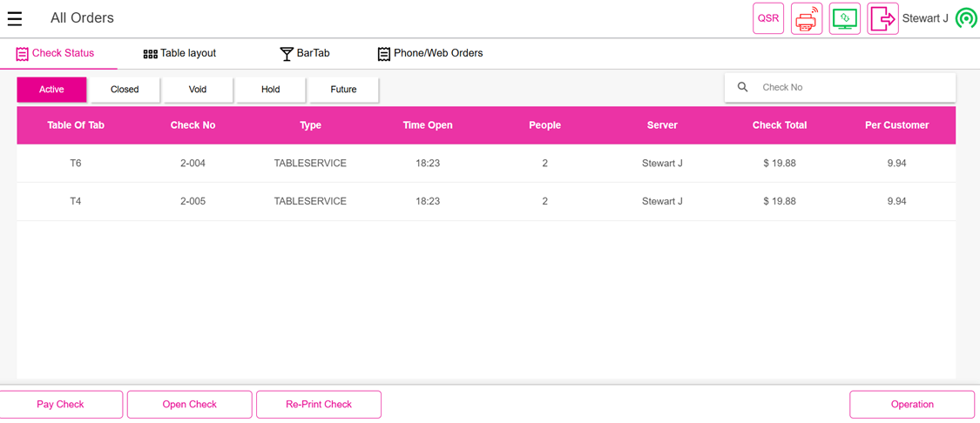This screenshot has height=423, width=980.
Task: Switch to the Table layout tab
Action: point(179,54)
